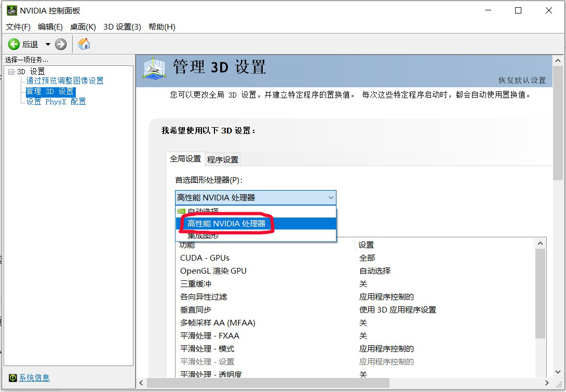566x392 pixels.
Task: Open the 帮助(H) menu
Action: click(162, 26)
